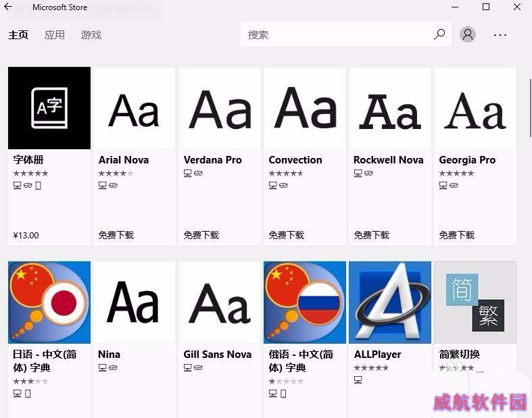Click the HoloLens device icon under Verdana Pro
Image resolution: width=532 pixels, height=418 pixels.
[x=198, y=174]
